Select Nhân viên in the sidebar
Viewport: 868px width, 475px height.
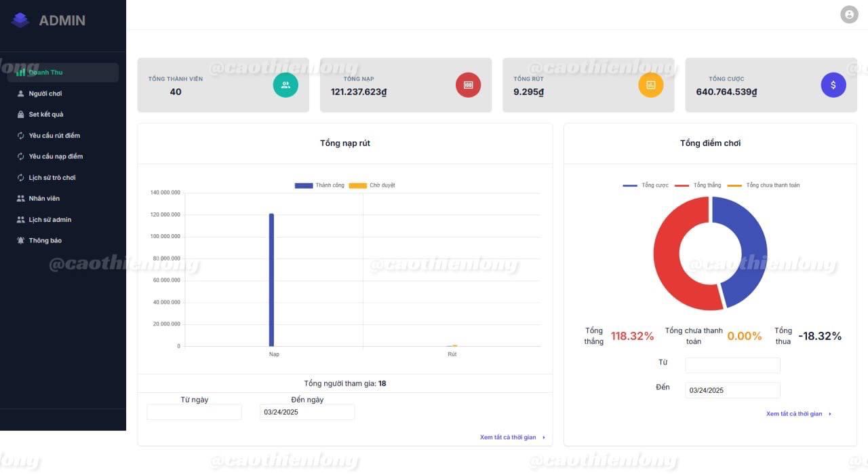tap(44, 199)
